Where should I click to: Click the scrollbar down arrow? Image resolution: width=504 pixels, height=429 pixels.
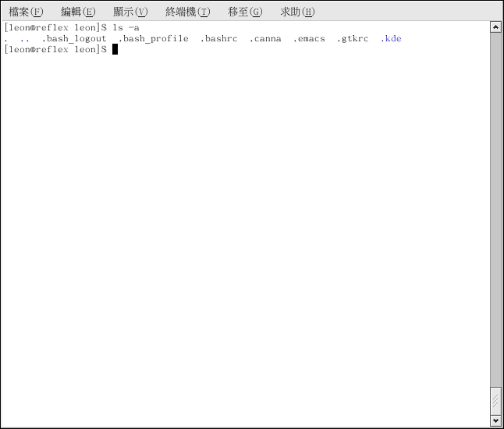point(495,420)
